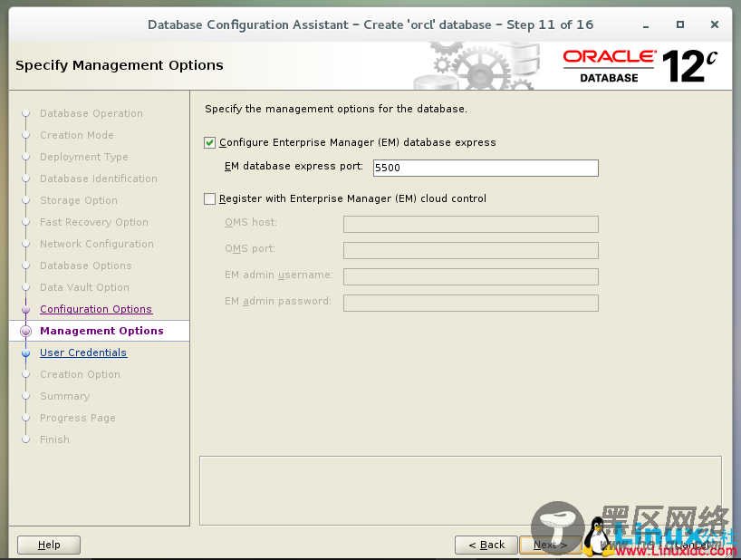Jump to the User Credentials step
The height and width of the screenshot is (560, 741).
pos(83,352)
